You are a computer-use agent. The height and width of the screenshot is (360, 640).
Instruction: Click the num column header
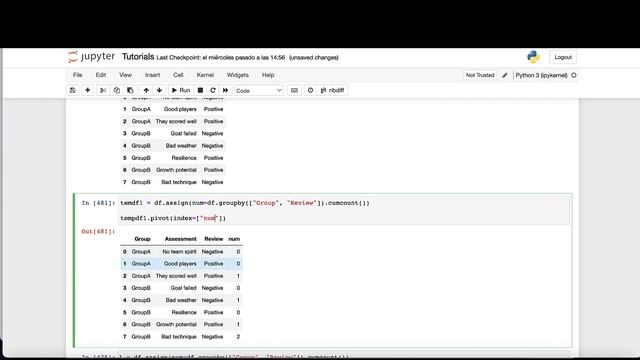click(x=234, y=239)
